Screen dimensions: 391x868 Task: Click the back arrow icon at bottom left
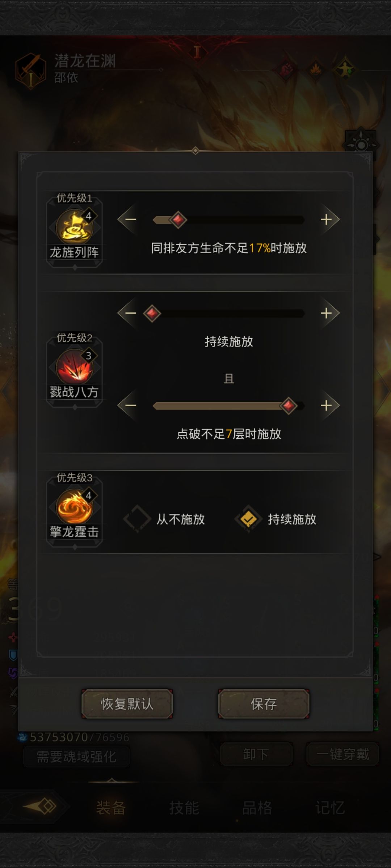pyautogui.click(x=40, y=806)
